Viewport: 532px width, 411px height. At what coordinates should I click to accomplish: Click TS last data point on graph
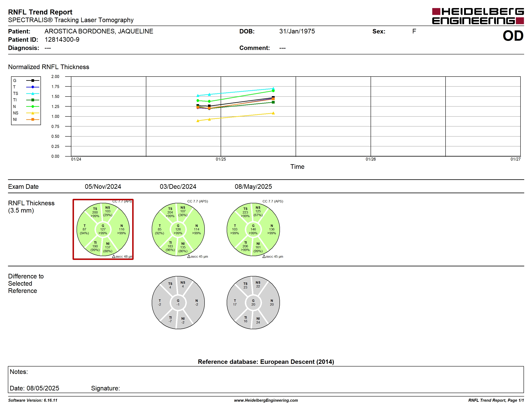pyautogui.click(x=273, y=89)
